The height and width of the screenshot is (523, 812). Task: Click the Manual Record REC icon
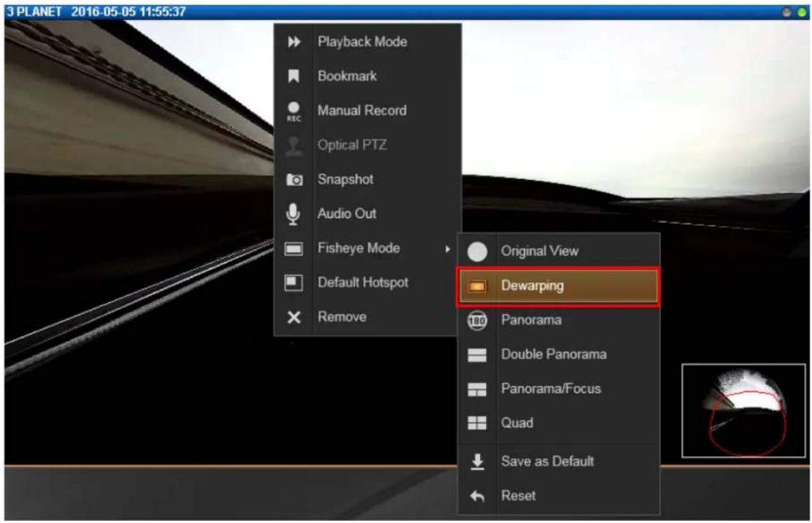[293, 111]
